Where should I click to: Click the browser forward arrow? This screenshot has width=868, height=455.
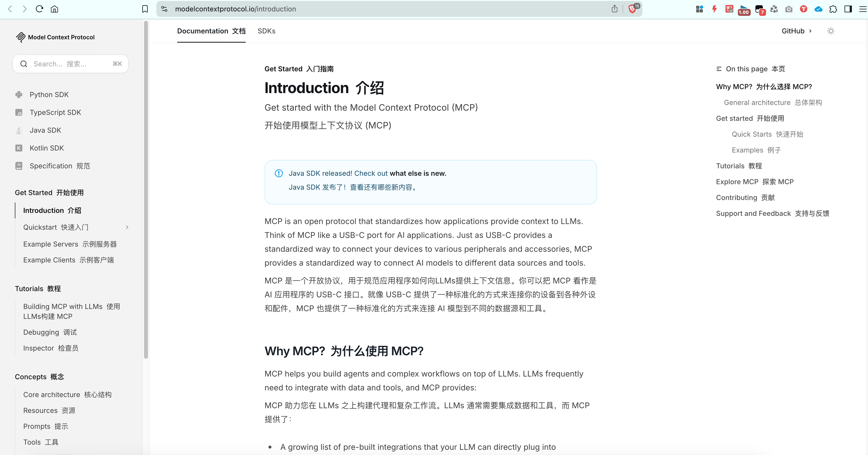coord(24,9)
